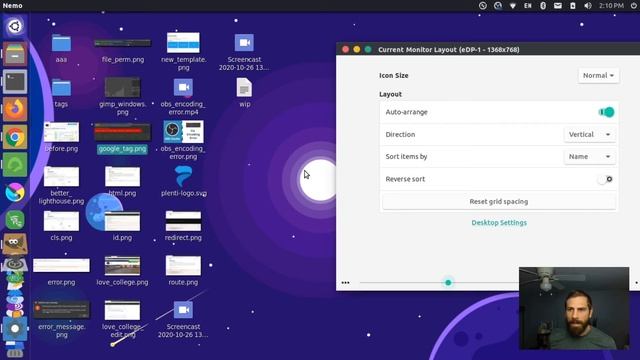Select love_college_edit.png file icon
This screenshot has height=360, width=640.
coord(122,310)
